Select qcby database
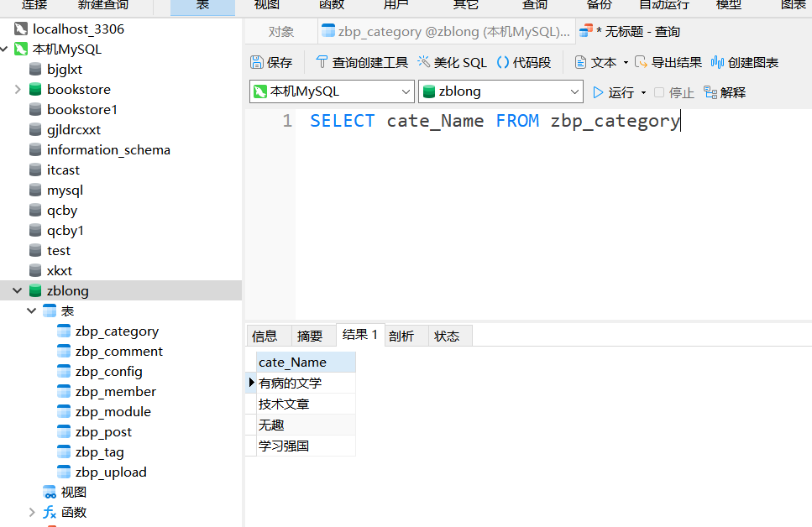 (x=61, y=210)
